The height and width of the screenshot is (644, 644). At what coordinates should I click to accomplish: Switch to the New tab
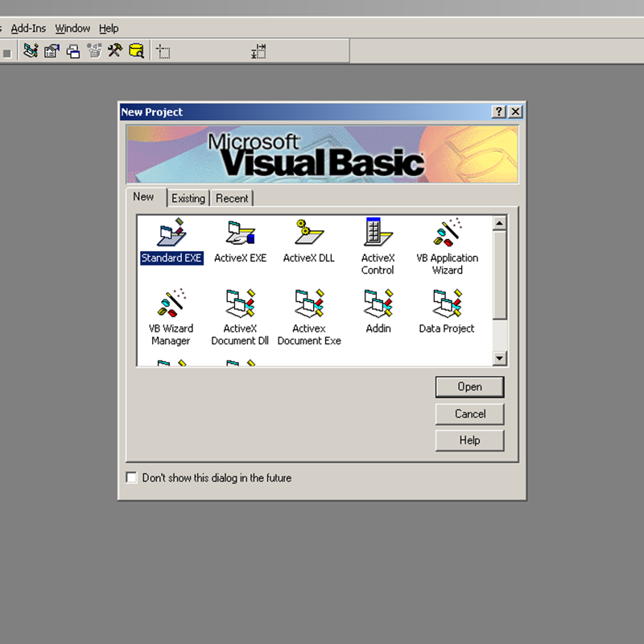click(x=143, y=196)
